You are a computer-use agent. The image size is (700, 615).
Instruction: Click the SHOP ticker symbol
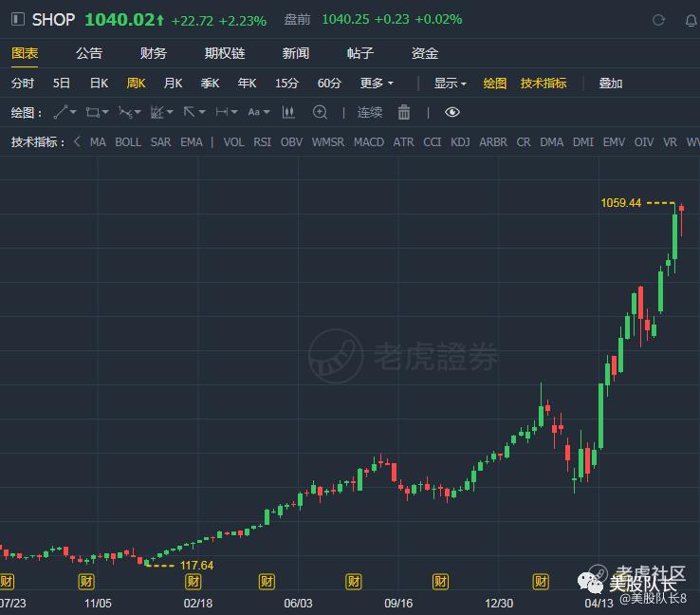pyautogui.click(x=53, y=20)
